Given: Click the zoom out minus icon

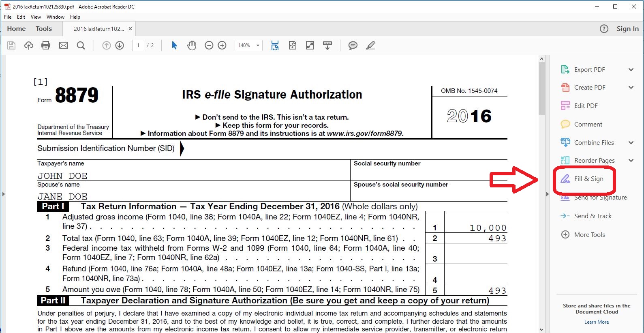Looking at the screenshot, I should [x=209, y=45].
